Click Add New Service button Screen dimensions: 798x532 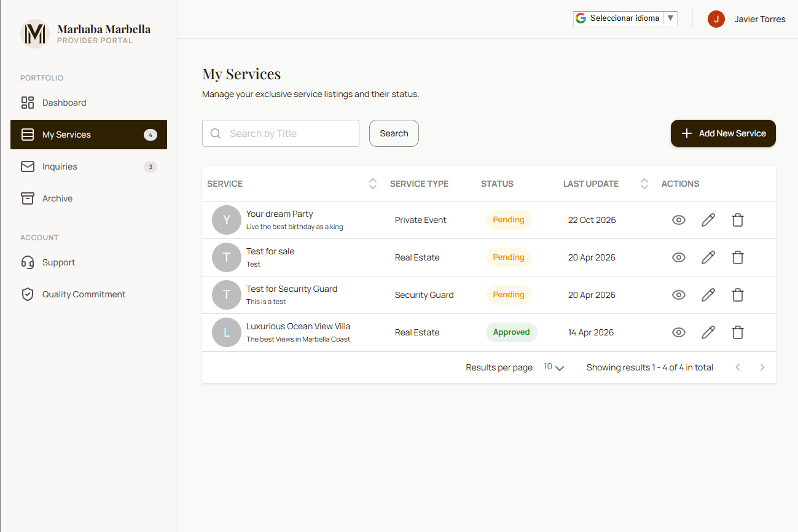click(723, 133)
